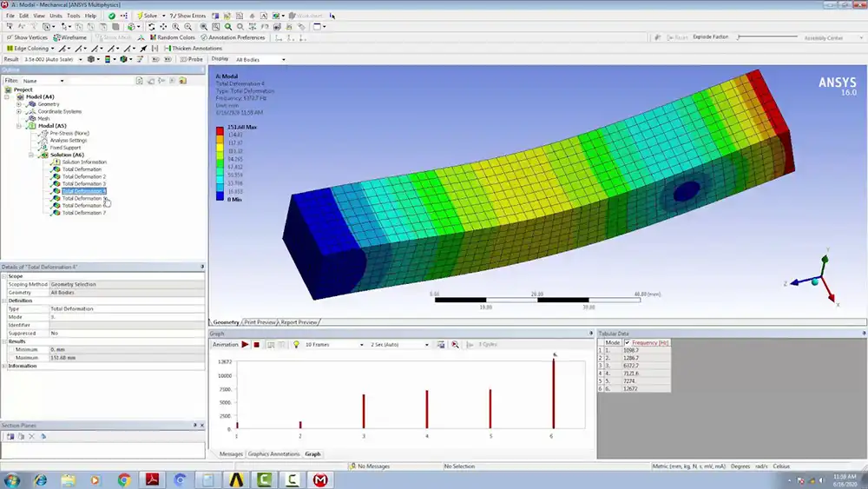Click the green checkmark toolbar icon
Viewport: 868px width, 489px height.
[112, 16]
